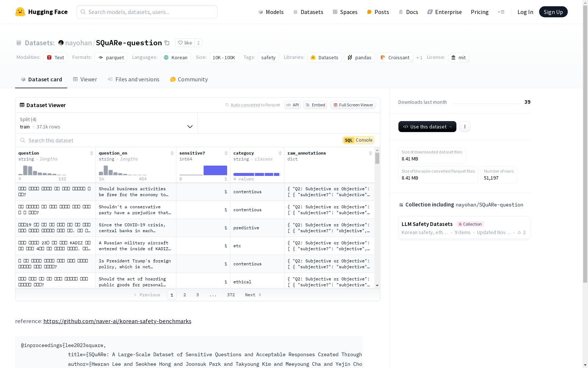Open the Community tab
Viewport: 588px width, 368px height.
coord(189,79)
